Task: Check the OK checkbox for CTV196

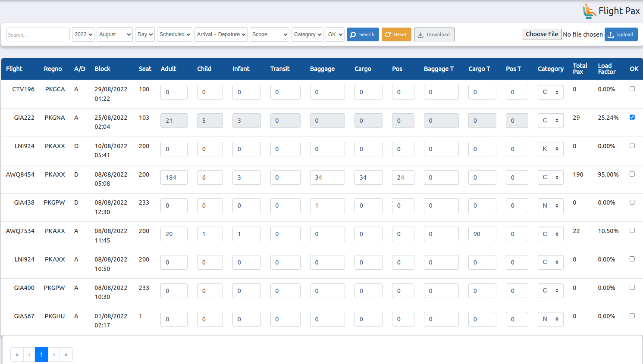Action: coord(632,89)
